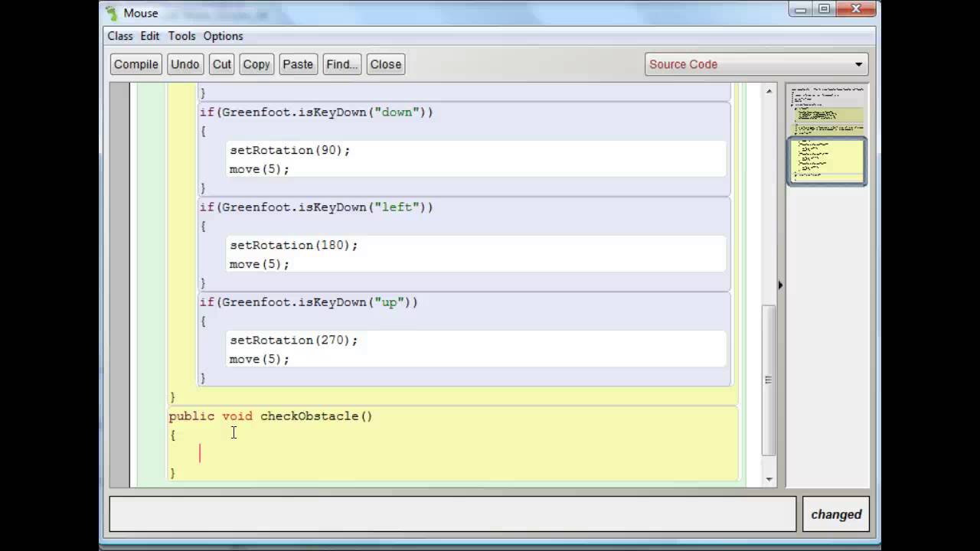
Task: Click the Undo button
Action: click(x=185, y=64)
